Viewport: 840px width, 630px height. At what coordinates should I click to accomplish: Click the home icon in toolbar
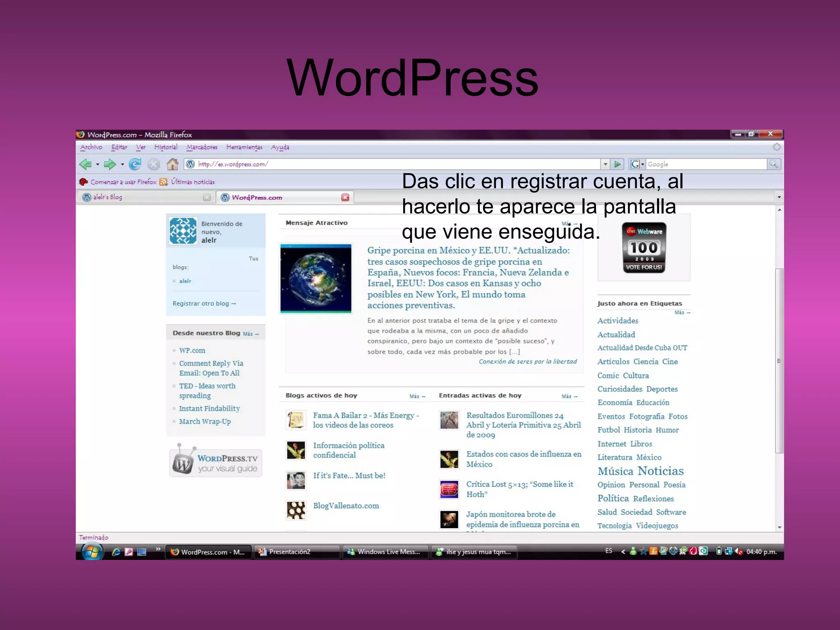[173, 164]
